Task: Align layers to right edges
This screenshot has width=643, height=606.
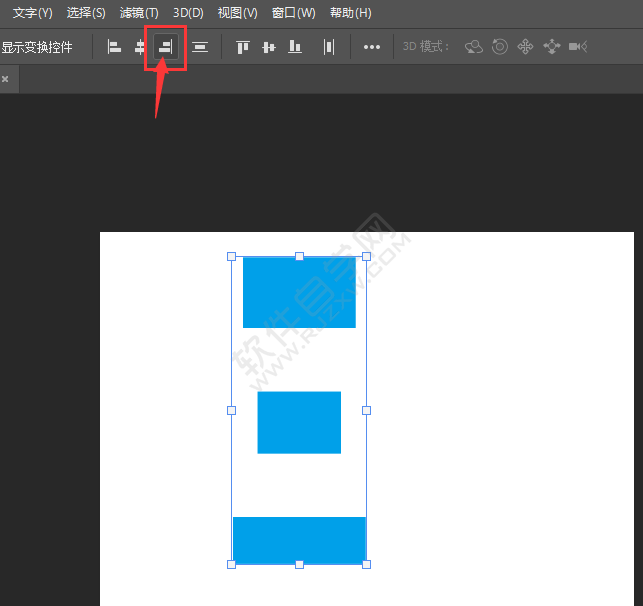Action: click(x=166, y=47)
